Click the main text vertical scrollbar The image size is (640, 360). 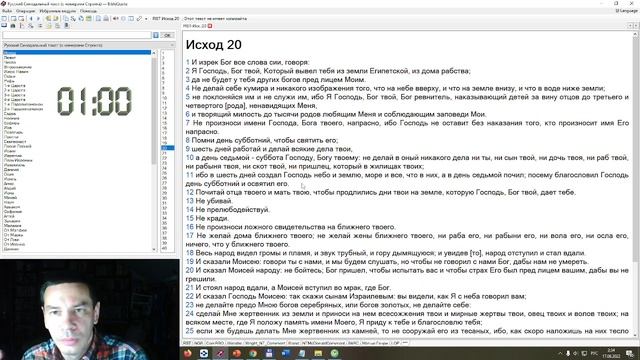tap(635, 150)
